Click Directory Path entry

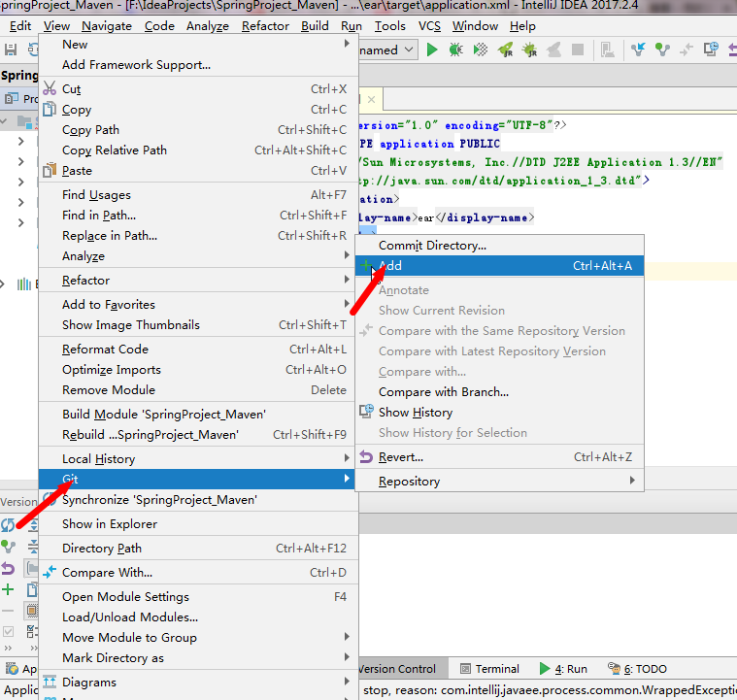[196, 549]
